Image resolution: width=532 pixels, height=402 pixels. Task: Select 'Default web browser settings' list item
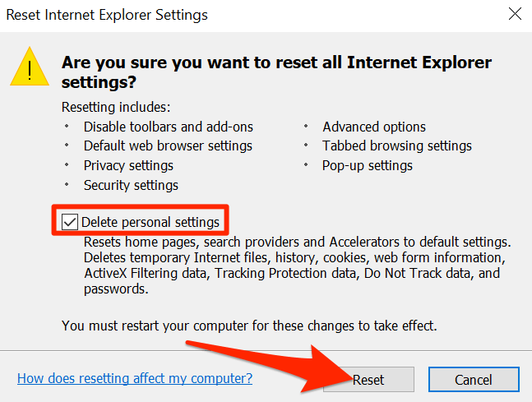[168, 146]
